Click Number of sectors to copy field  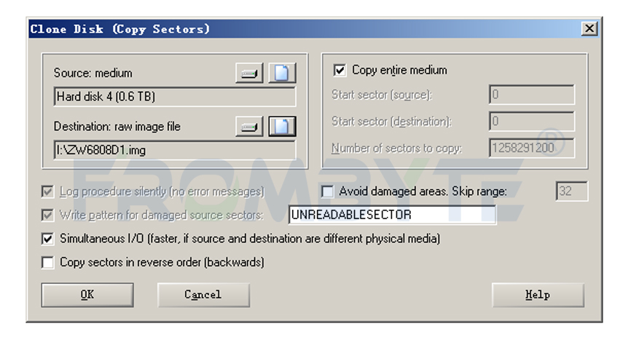pyautogui.click(x=532, y=148)
